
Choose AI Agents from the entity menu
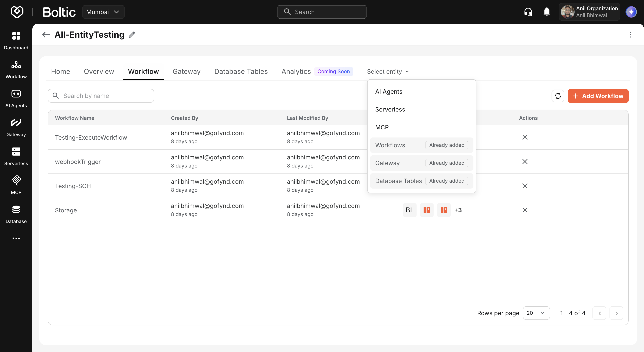(421, 92)
